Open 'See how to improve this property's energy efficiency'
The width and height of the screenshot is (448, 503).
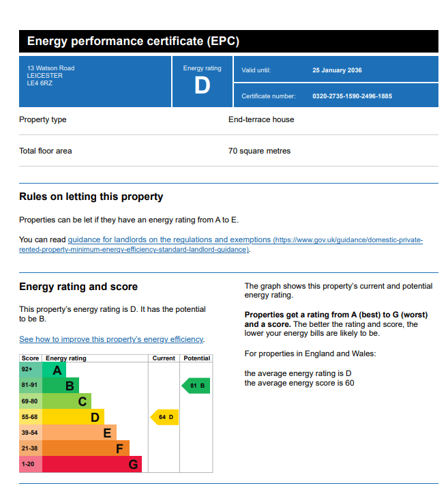tap(111, 339)
